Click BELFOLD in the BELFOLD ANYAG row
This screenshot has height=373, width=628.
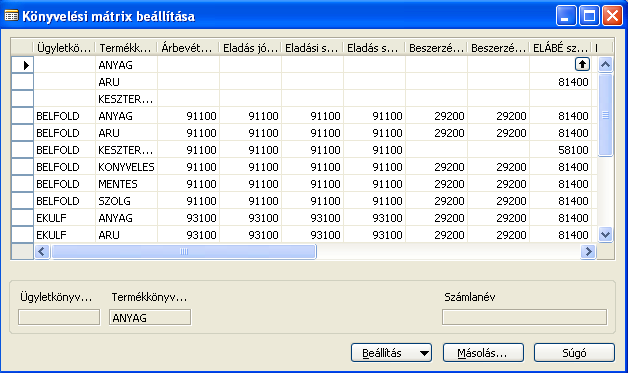tap(64, 116)
